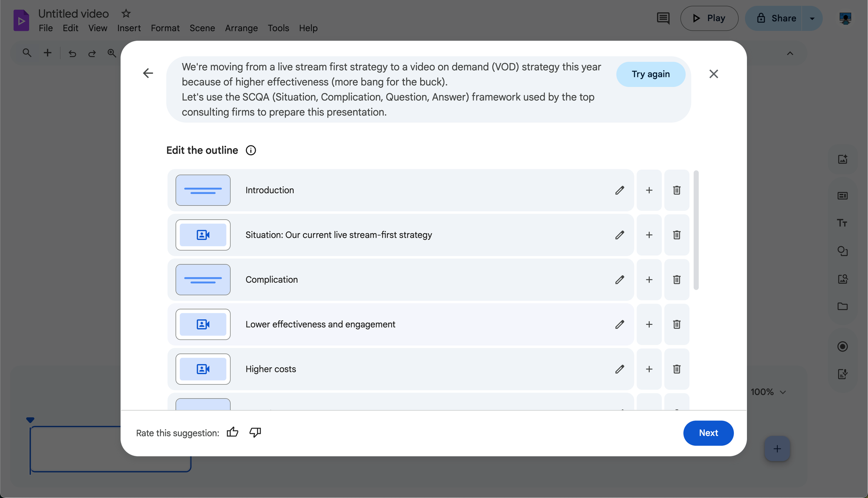Click the Try again button
The height and width of the screenshot is (498, 868).
651,74
